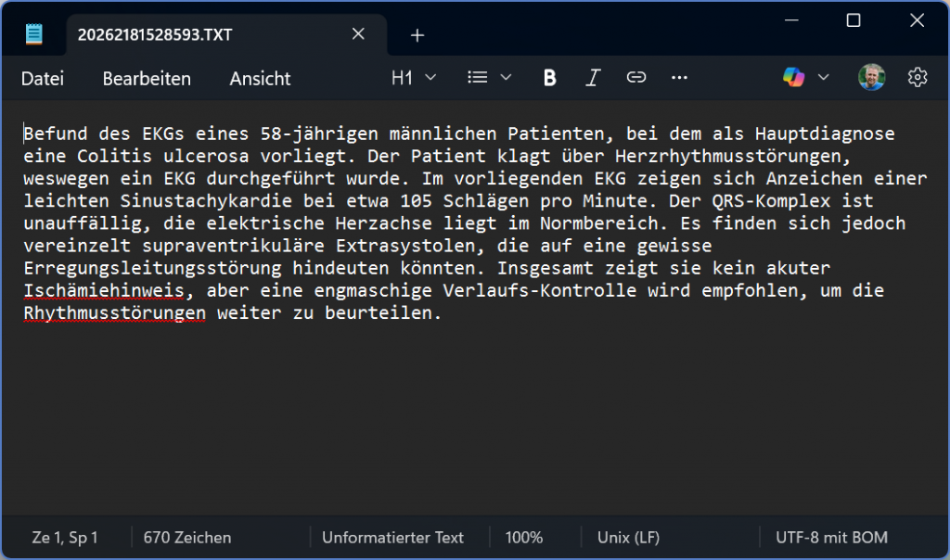
Task: Open Notepad settings gear
Action: (x=918, y=78)
